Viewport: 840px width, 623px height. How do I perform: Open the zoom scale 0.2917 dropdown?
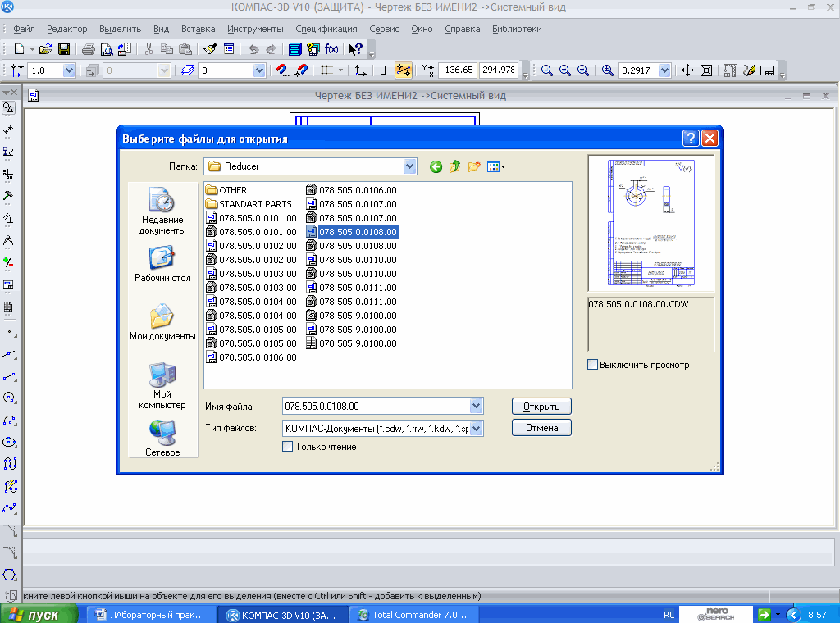click(x=664, y=70)
